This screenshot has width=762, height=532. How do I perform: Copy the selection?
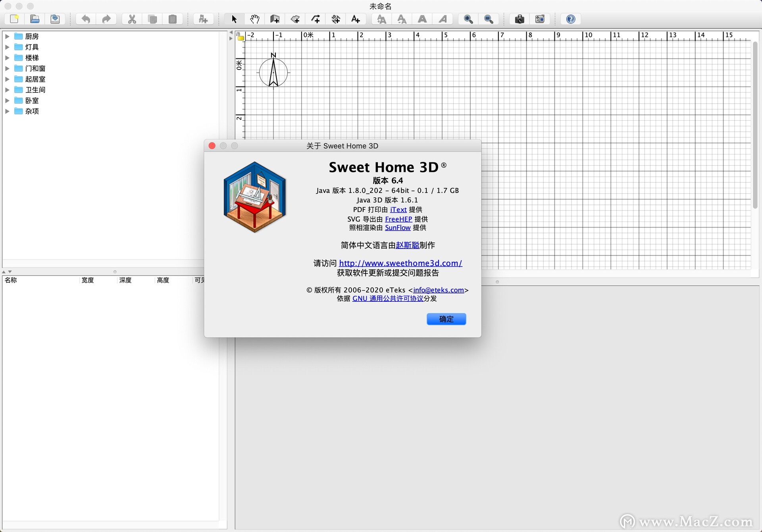(x=152, y=19)
